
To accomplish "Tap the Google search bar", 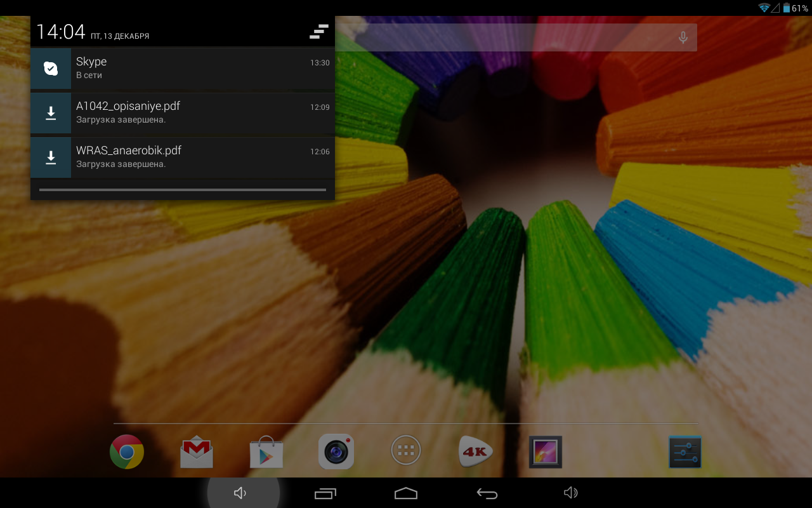I will (x=507, y=37).
